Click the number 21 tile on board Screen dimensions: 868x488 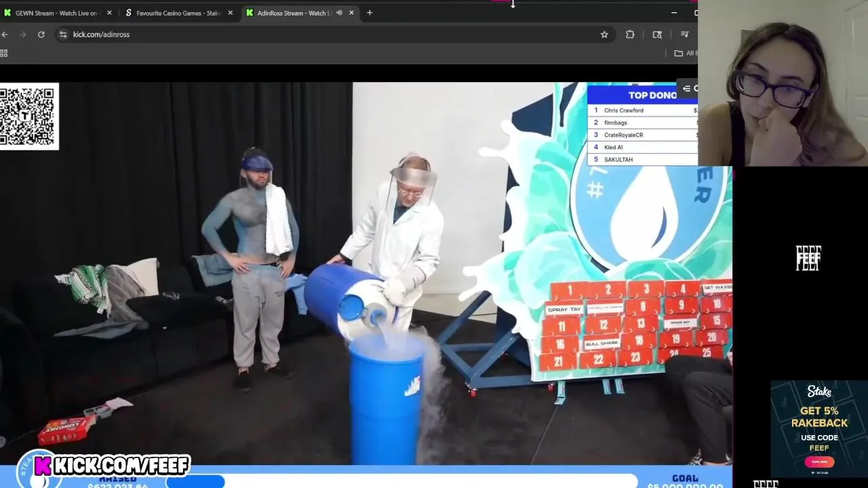coord(557,362)
